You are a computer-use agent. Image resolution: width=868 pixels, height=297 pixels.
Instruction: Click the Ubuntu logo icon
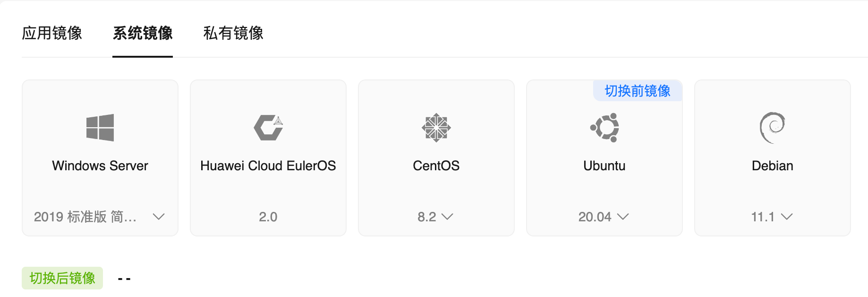coord(604,128)
